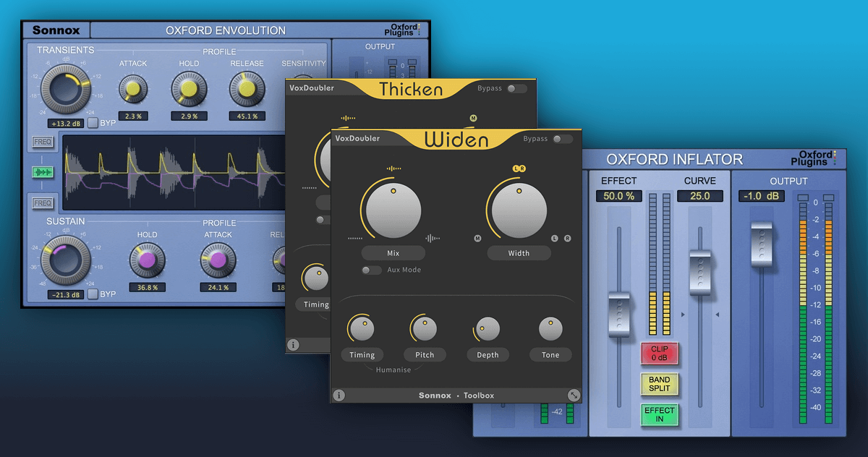
Task: Click the Sonnox logo in Envolution header
Action: tap(56, 30)
